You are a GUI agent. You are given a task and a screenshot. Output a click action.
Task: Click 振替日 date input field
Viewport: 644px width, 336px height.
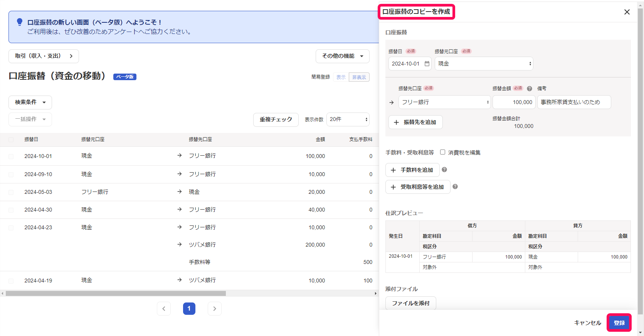click(410, 64)
